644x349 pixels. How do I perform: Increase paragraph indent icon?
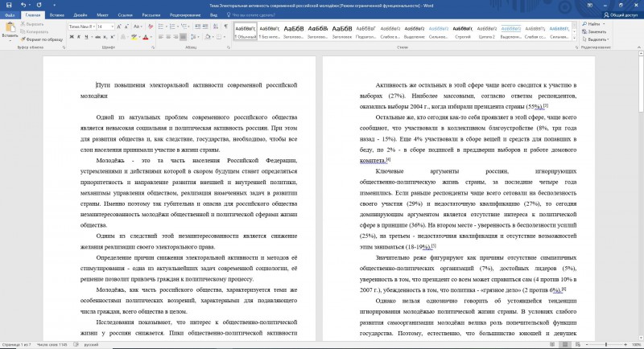[x=205, y=27]
